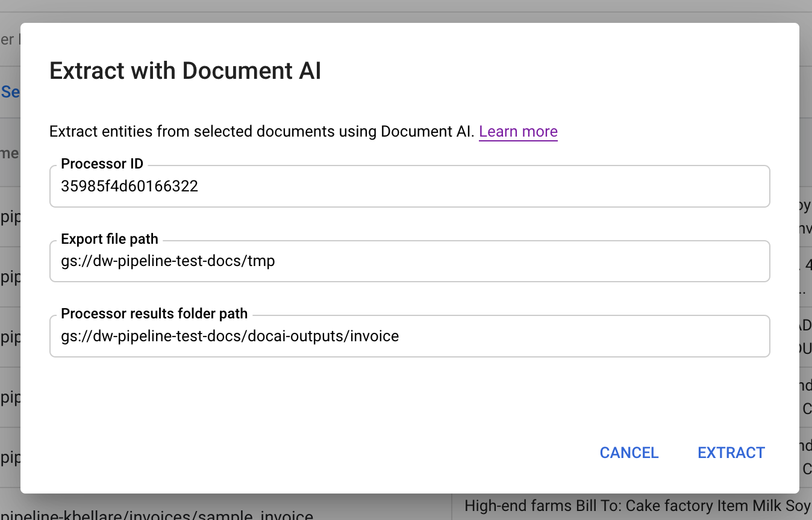Click the dimmed backdrop above the dialog
This screenshot has height=520, width=812.
(x=406, y=11)
